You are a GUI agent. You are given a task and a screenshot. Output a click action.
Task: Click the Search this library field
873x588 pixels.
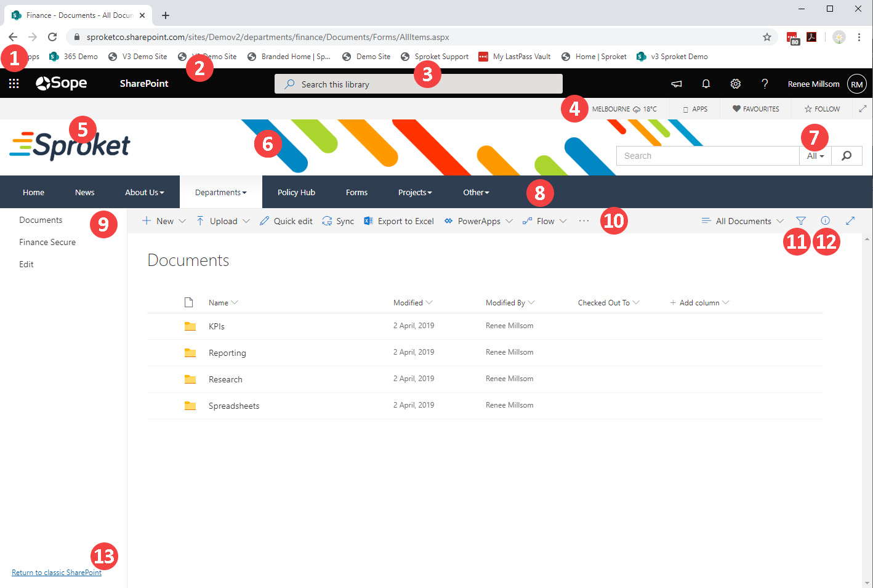419,84
